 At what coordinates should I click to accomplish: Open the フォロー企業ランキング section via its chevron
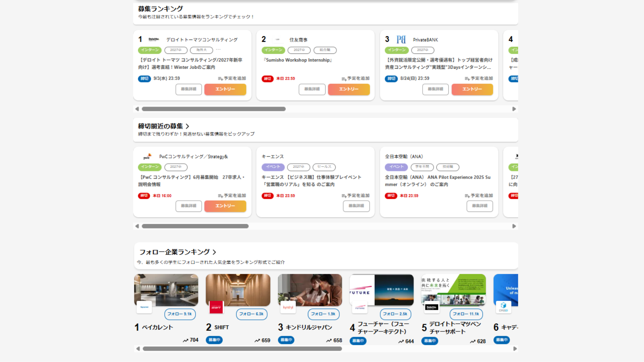click(x=215, y=252)
